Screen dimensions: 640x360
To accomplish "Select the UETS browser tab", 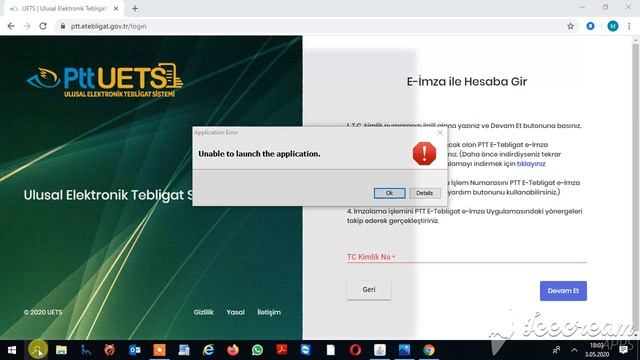I will [x=63, y=8].
